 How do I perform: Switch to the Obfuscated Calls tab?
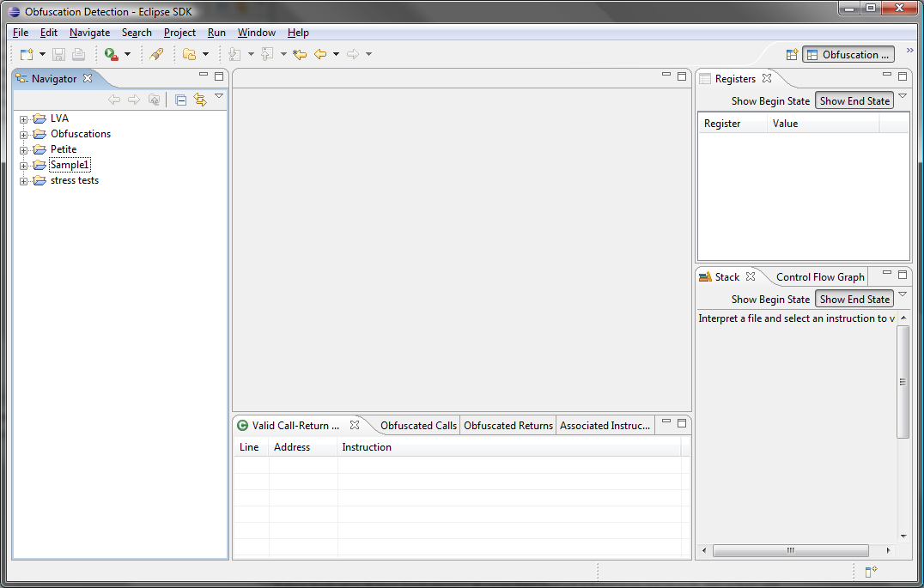(x=418, y=426)
